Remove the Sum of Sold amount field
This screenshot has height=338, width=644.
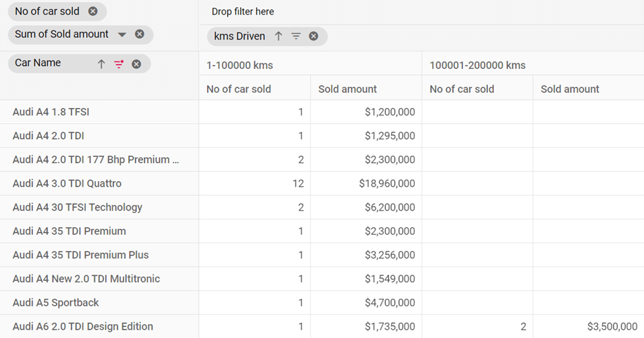click(x=140, y=34)
